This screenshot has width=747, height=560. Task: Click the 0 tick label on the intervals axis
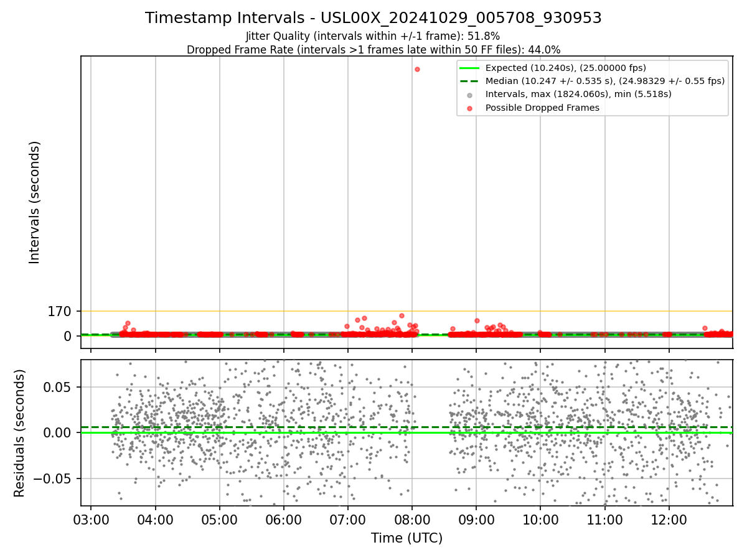tap(68, 336)
